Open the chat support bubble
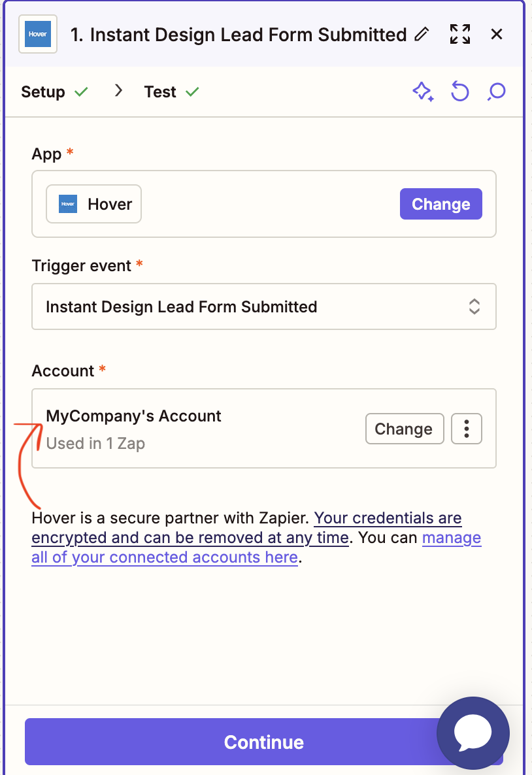Viewport: 532px width, 775px height. [x=473, y=733]
